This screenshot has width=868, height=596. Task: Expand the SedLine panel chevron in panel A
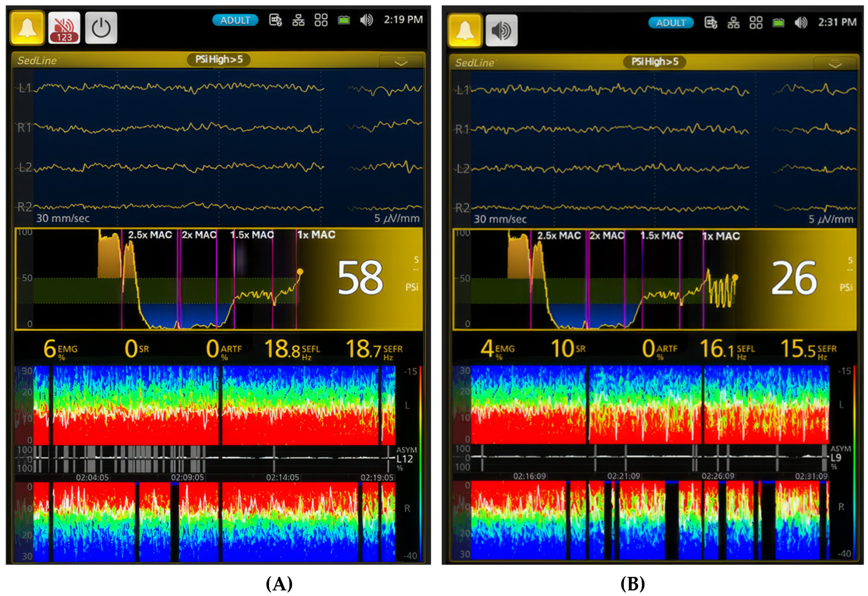(401, 62)
